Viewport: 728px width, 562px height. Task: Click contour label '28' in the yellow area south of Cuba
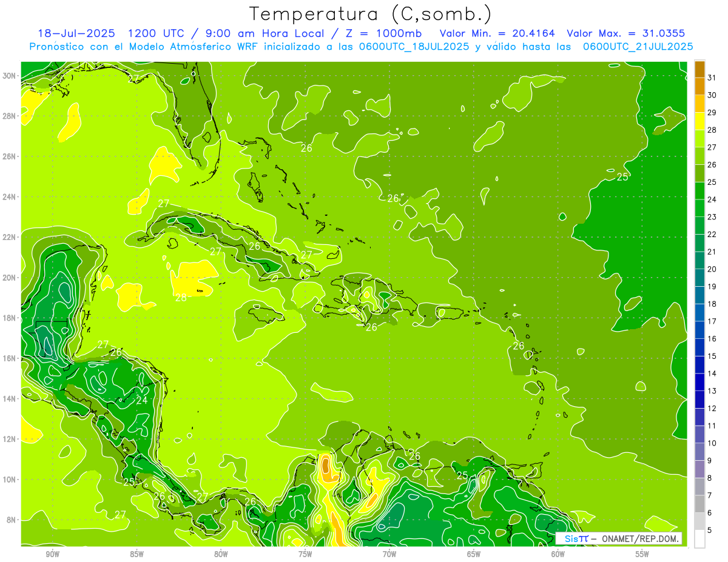click(181, 298)
